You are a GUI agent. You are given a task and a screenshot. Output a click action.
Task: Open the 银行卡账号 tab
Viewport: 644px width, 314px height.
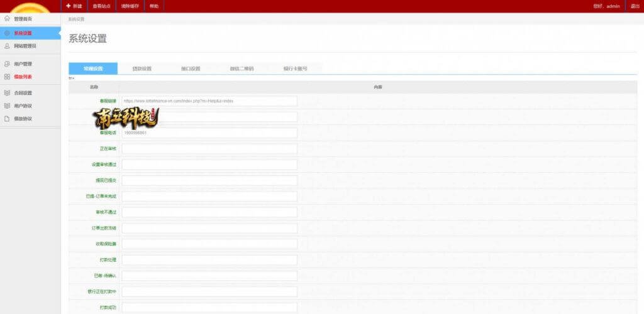295,68
